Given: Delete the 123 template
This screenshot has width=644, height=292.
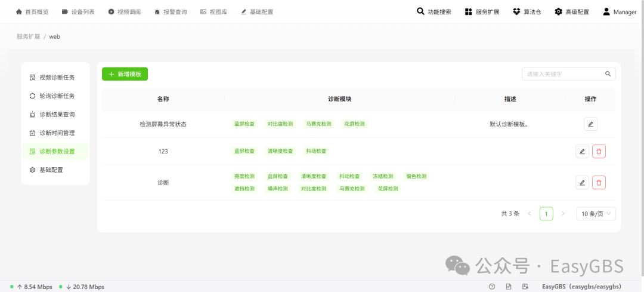Looking at the screenshot, I should pos(599,151).
